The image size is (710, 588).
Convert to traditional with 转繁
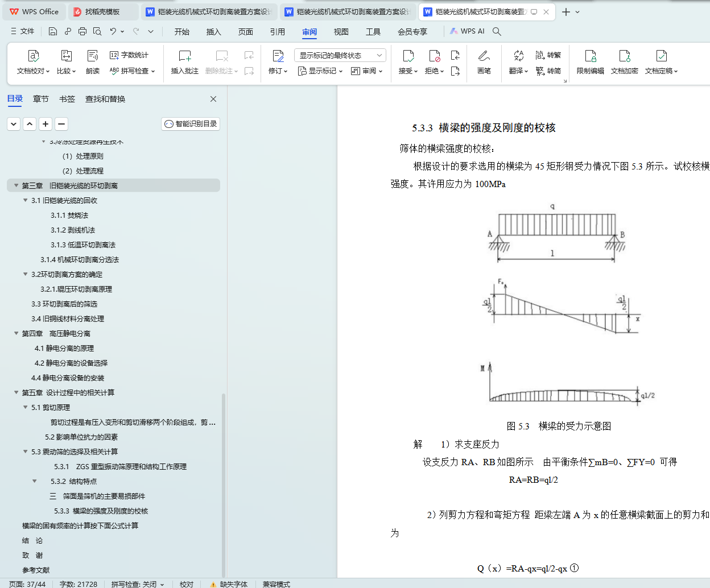(548, 55)
